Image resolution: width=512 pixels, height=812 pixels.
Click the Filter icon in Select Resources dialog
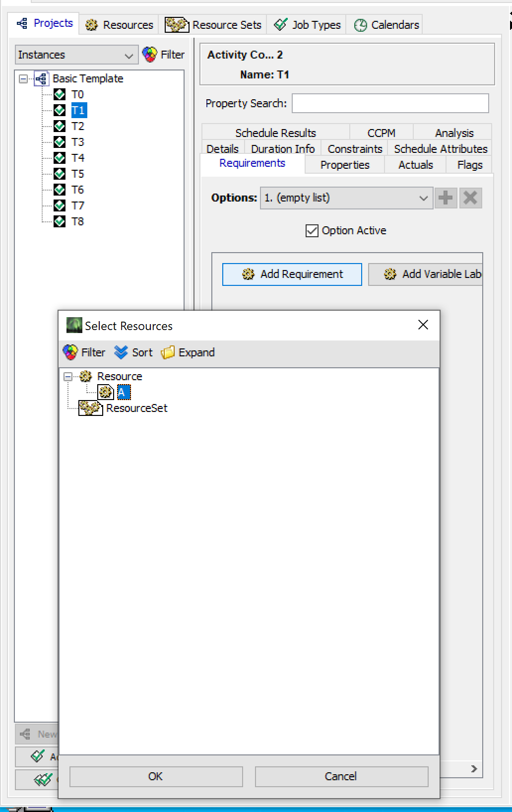70,352
